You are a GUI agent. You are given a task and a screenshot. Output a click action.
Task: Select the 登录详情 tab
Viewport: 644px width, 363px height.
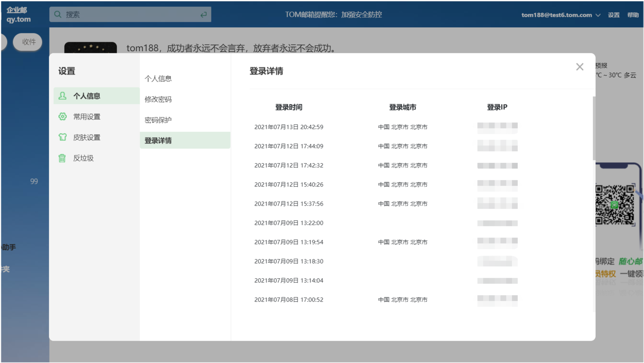tap(158, 140)
